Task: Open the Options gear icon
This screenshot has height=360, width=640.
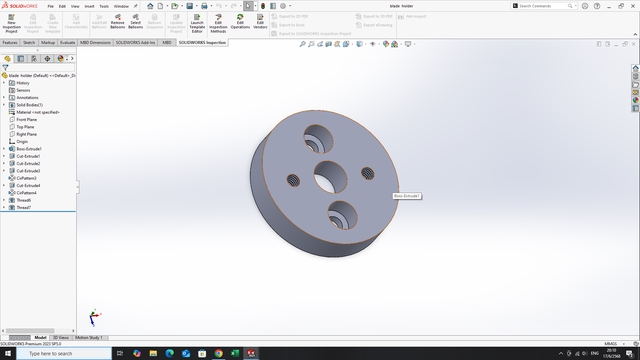Action: click(283, 6)
